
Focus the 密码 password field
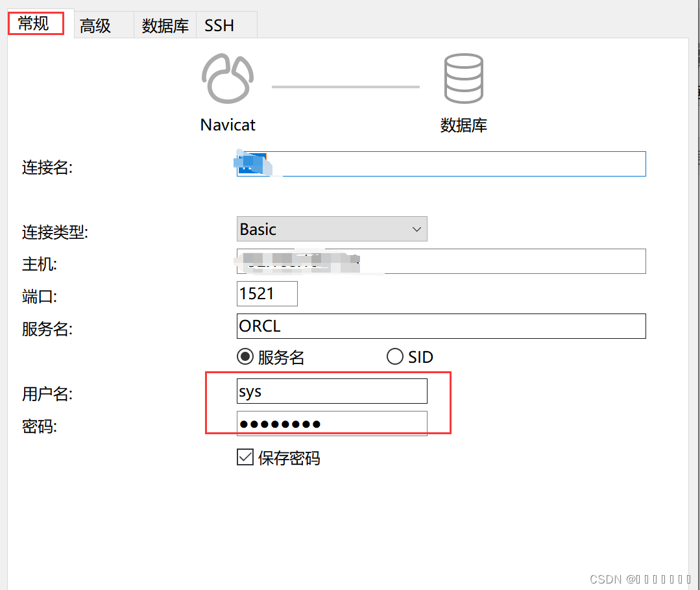[332, 423]
